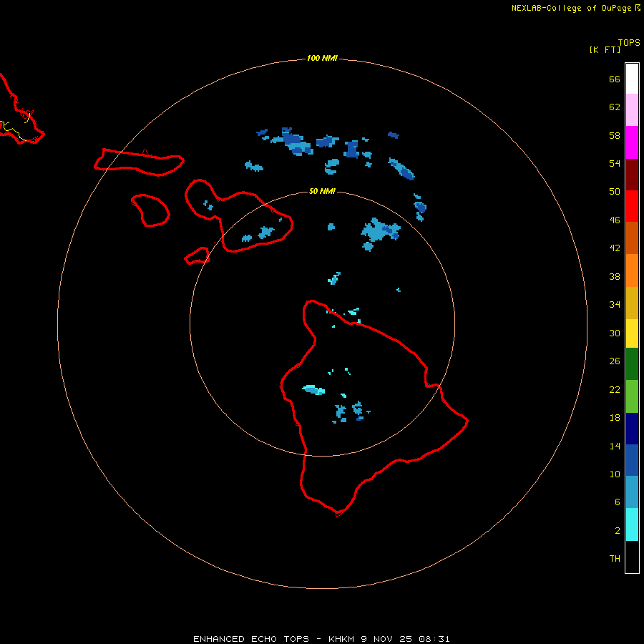The width and height of the screenshot is (644, 644).
Task: Click the bright yellow legend swatch
Action: point(632,333)
